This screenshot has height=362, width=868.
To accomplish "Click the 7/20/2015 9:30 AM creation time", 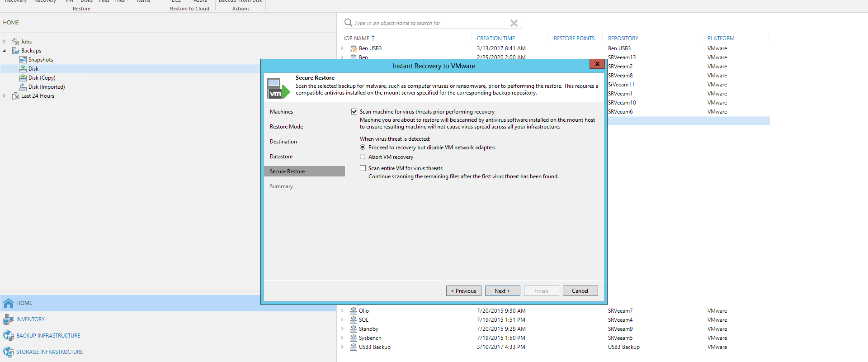I will point(501,311).
